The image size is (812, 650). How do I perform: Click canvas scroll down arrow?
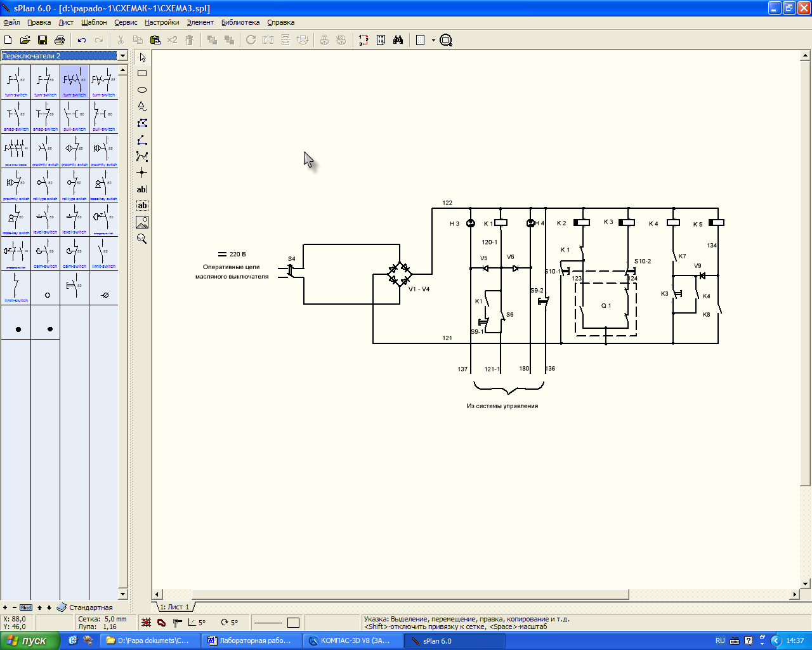(806, 584)
